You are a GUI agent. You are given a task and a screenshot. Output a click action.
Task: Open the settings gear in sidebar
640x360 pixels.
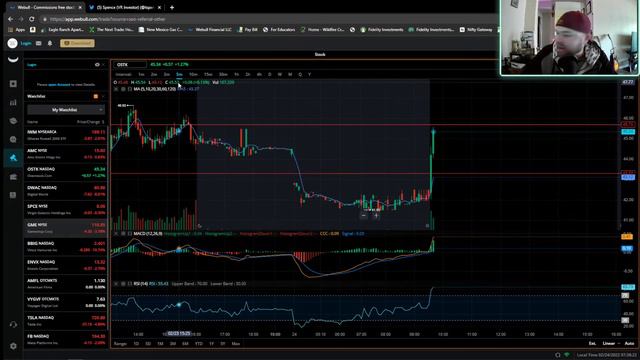(13, 346)
